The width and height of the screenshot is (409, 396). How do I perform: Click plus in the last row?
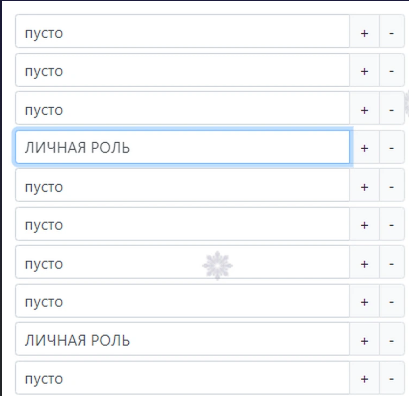(x=364, y=378)
